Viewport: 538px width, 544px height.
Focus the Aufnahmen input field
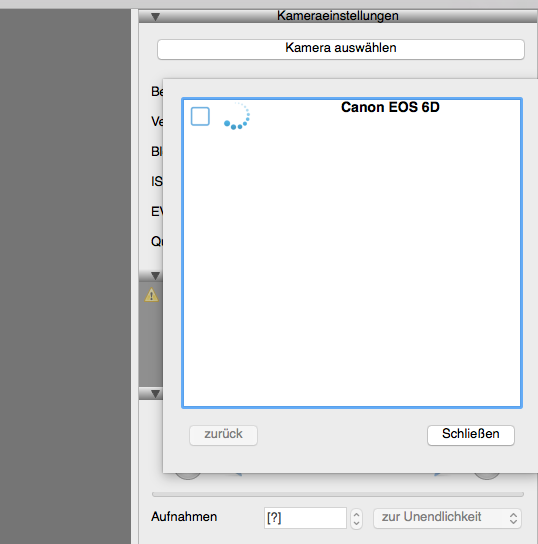pos(305,518)
